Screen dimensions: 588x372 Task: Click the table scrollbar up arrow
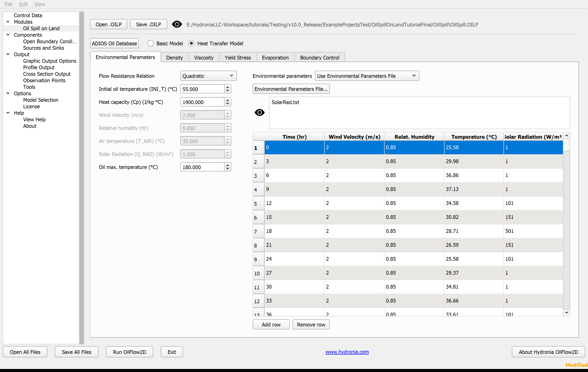(x=566, y=135)
